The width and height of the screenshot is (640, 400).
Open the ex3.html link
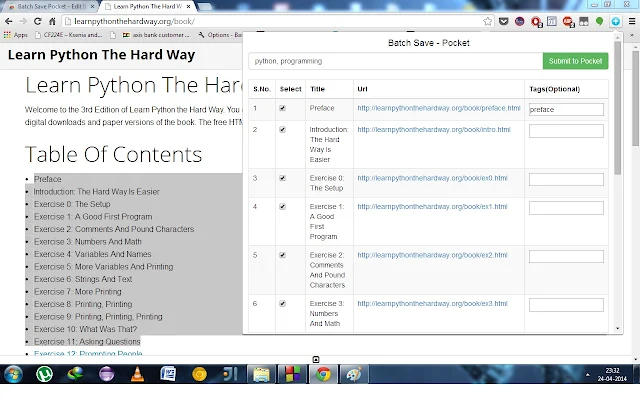(432, 304)
